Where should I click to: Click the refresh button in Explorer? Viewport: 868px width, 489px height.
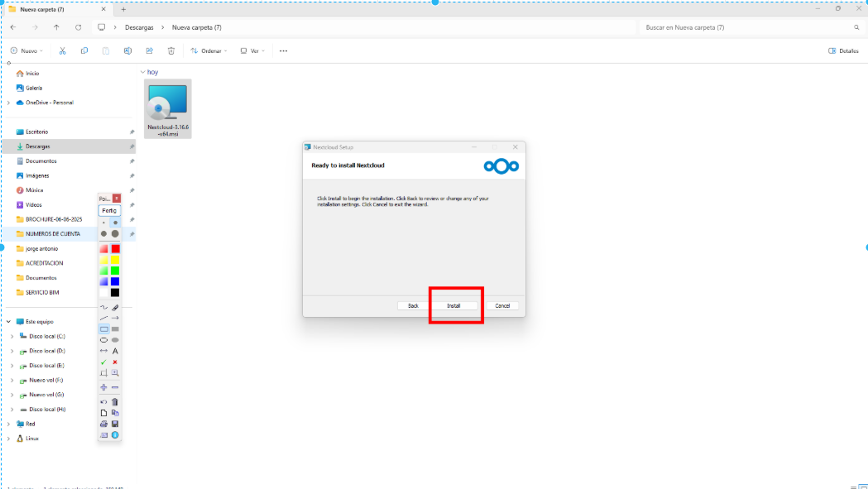[x=78, y=27]
